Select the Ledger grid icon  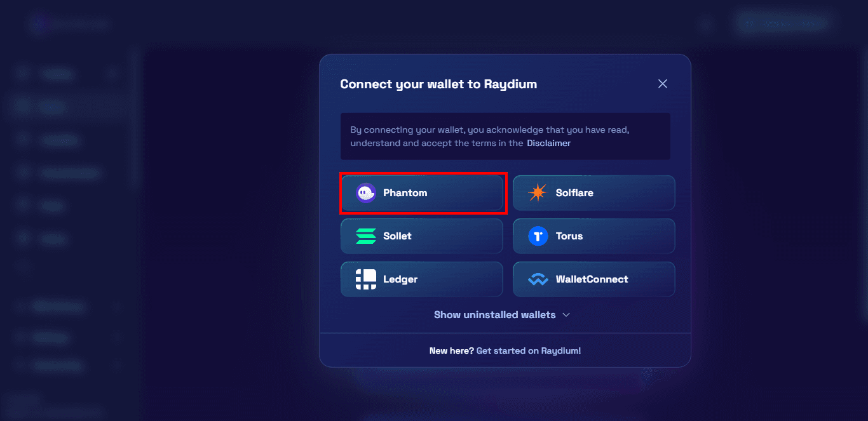[x=365, y=279]
